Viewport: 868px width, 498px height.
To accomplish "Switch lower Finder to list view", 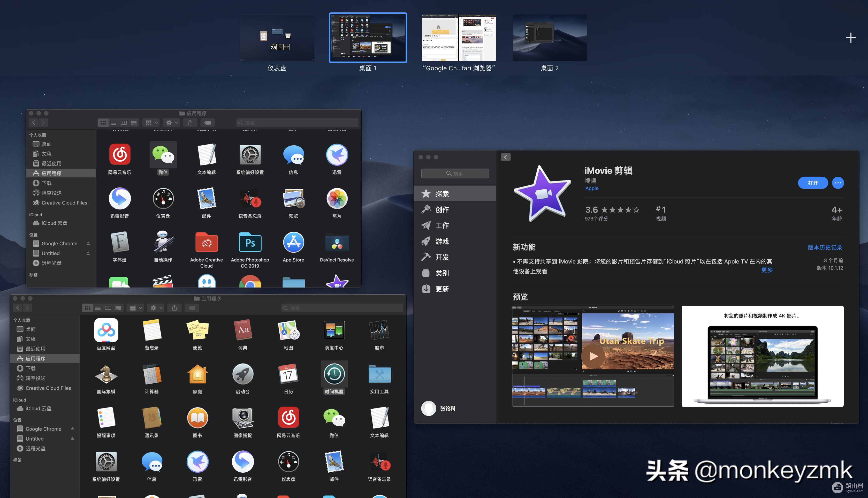I will (98, 308).
